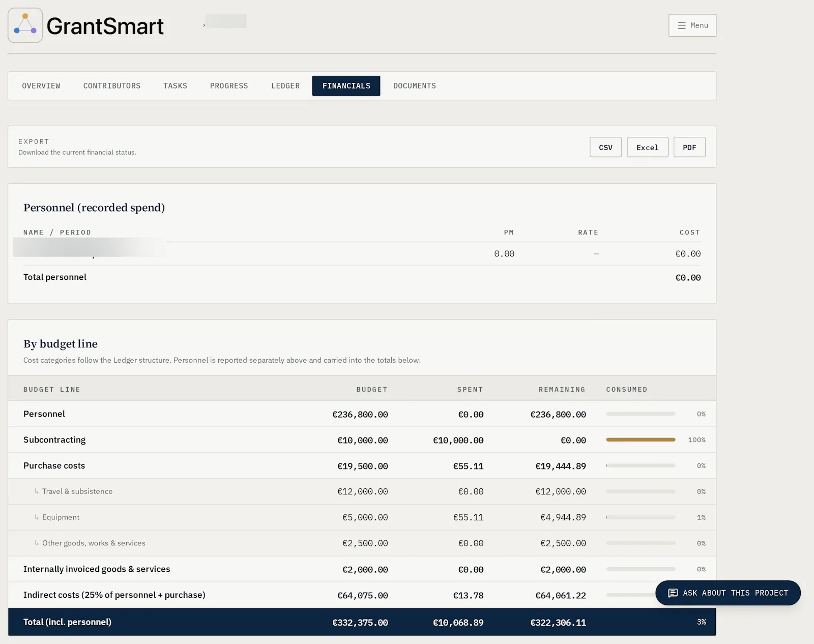The width and height of the screenshot is (814, 644).
Task: Click the Subcontracting 100% progress bar
Action: tap(641, 440)
